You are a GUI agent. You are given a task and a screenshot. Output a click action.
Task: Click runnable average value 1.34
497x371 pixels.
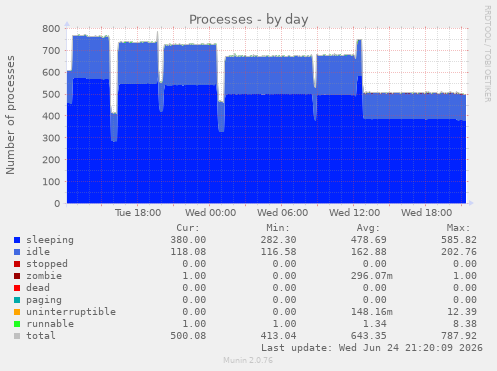click(375, 324)
